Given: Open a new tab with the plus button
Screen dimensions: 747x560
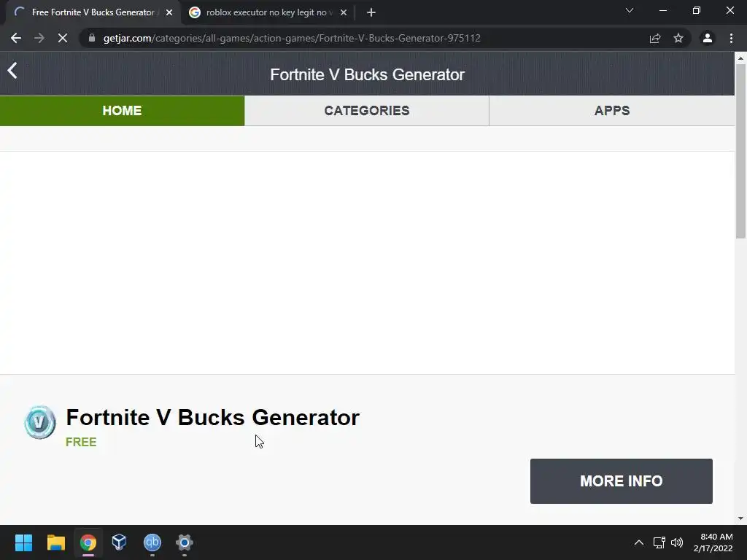Looking at the screenshot, I should (371, 12).
